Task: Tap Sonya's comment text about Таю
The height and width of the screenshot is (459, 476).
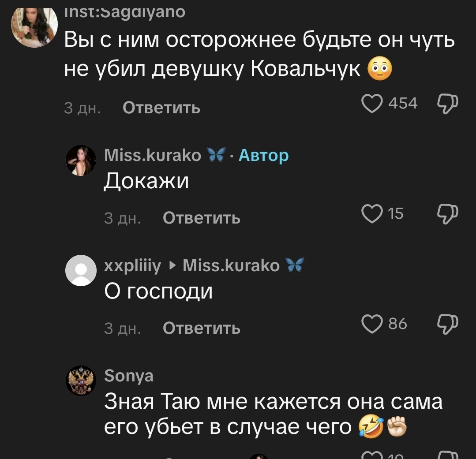Action: point(273,414)
